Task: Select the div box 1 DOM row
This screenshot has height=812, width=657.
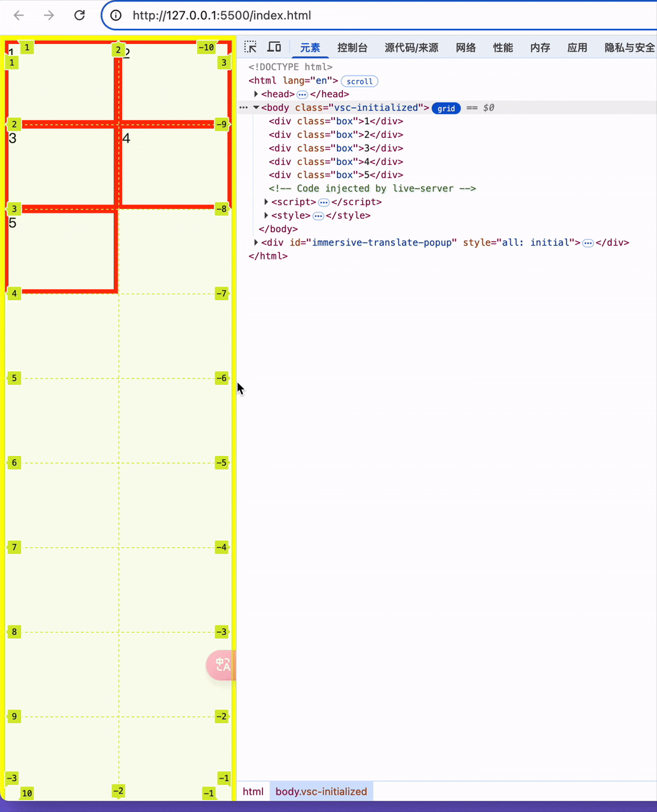Action: point(336,121)
